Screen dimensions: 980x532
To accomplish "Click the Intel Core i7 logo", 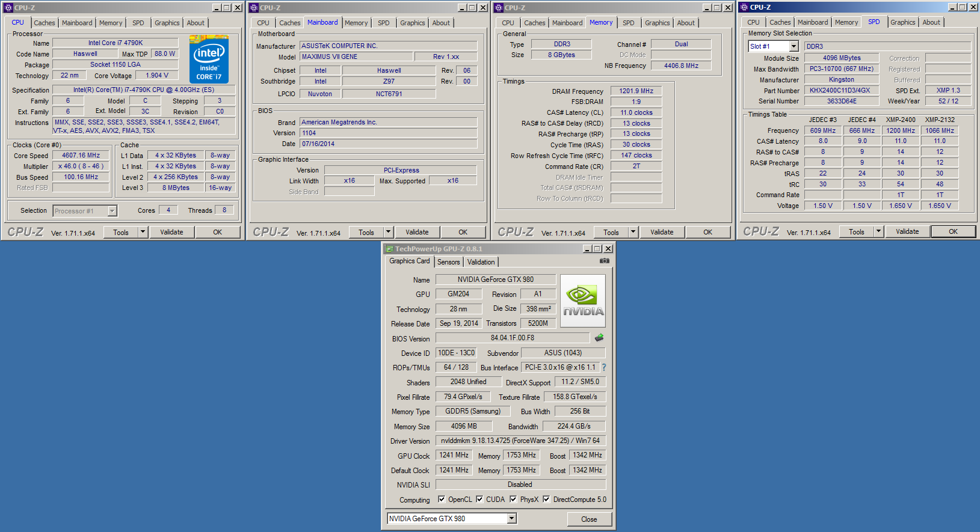I will pyautogui.click(x=209, y=59).
